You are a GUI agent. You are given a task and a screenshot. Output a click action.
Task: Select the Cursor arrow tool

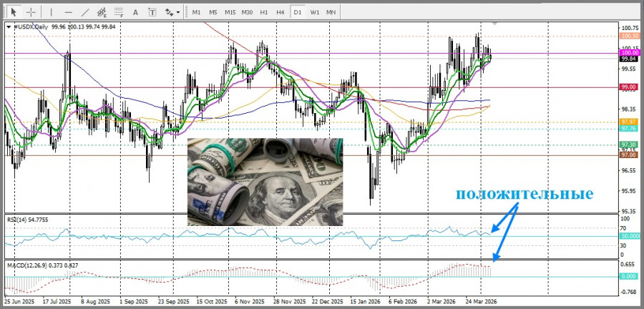click(x=14, y=12)
